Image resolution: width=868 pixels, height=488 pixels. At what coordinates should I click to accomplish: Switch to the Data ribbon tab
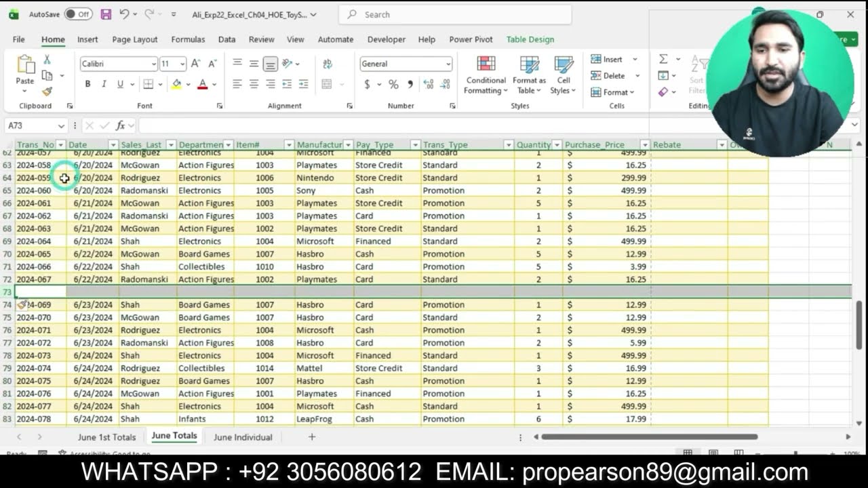[x=226, y=39]
